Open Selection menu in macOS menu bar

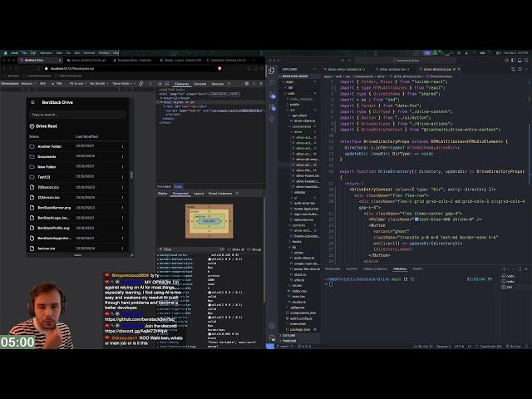pos(47,53)
